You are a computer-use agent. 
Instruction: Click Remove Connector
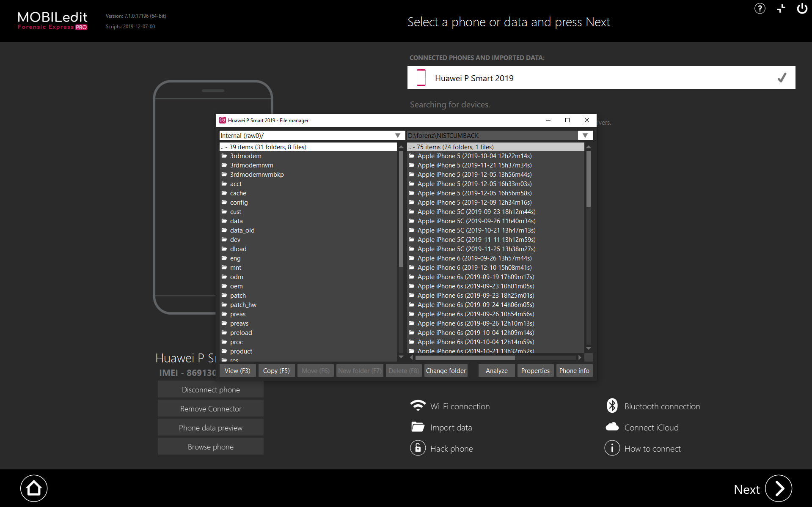pyautogui.click(x=211, y=408)
